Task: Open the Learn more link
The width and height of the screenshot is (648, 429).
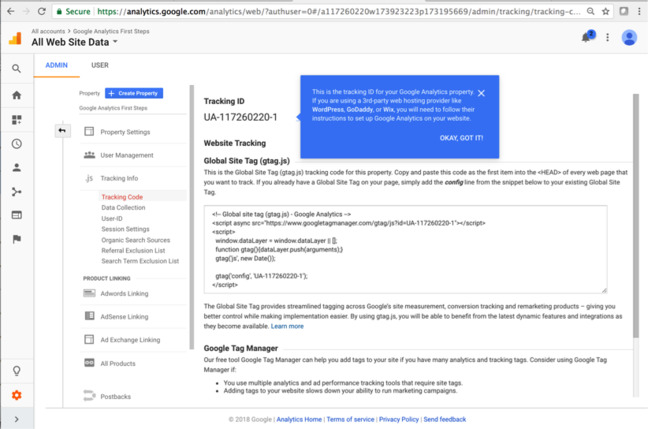Action: coord(287,326)
